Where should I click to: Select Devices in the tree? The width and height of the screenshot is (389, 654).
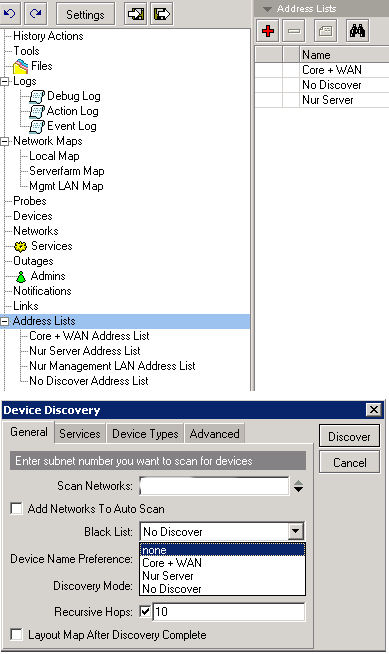(33, 216)
